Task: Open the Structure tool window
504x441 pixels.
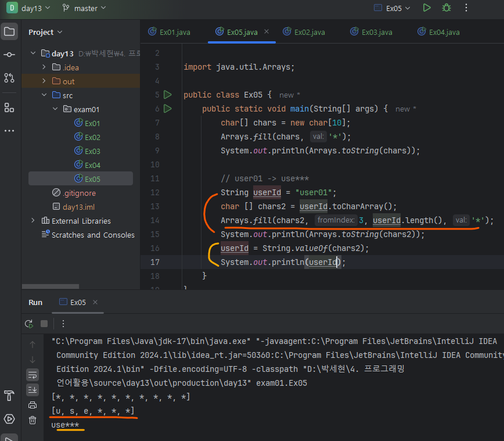Action: pyautogui.click(x=9, y=107)
